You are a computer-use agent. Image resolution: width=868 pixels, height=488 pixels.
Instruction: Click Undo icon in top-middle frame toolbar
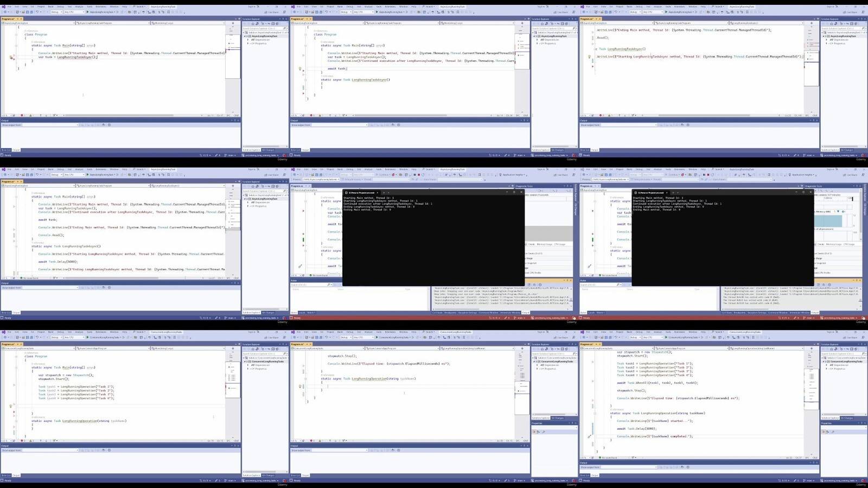pyautogui.click(x=327, y=12)
